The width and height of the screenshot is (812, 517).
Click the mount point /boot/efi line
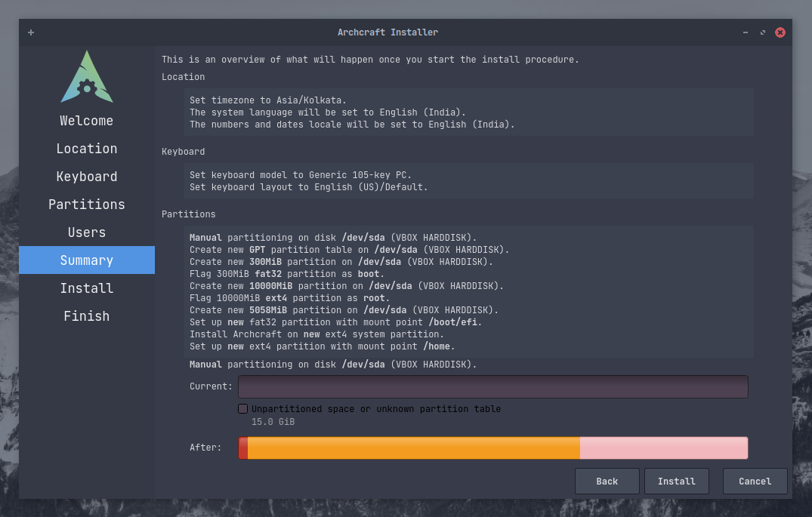pyautogui.click(x=335, y=322)
